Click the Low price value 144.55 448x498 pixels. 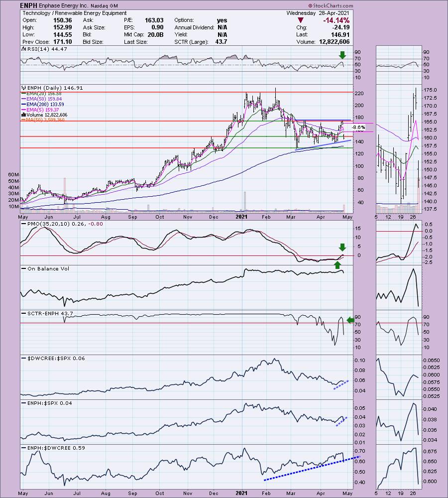click(63, 35)
